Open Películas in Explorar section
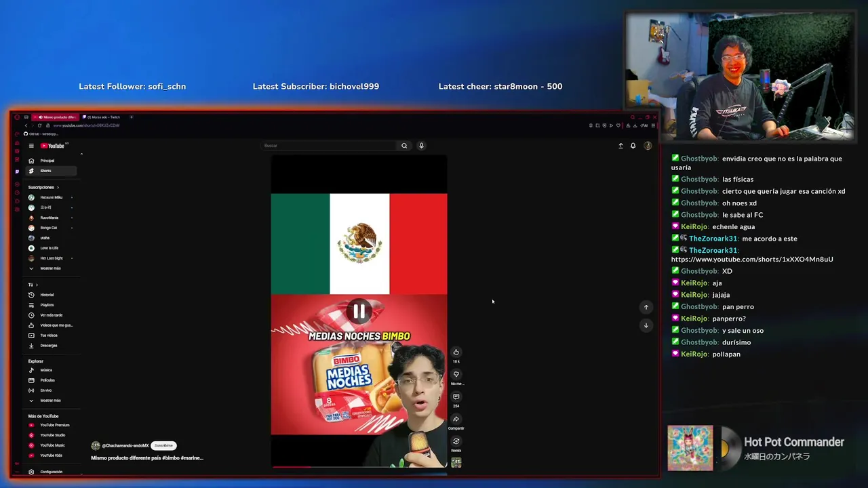The height and width of the screenshot is (488, 868). [x=51, y=380]
